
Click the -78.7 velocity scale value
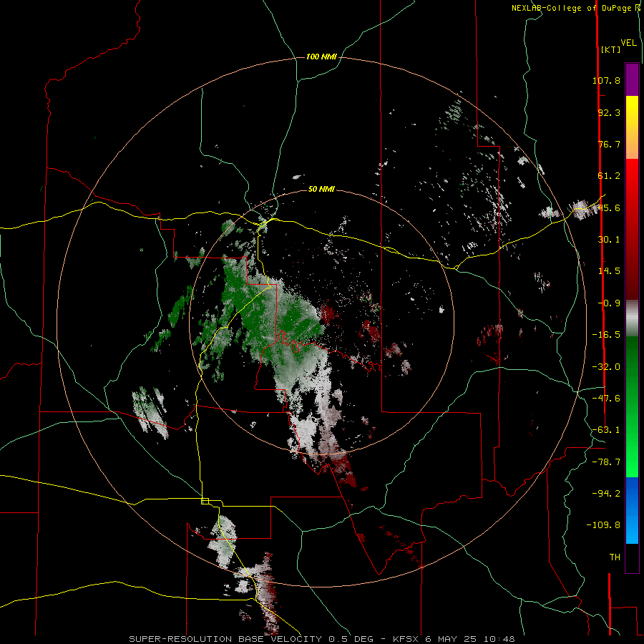(606, 462)
